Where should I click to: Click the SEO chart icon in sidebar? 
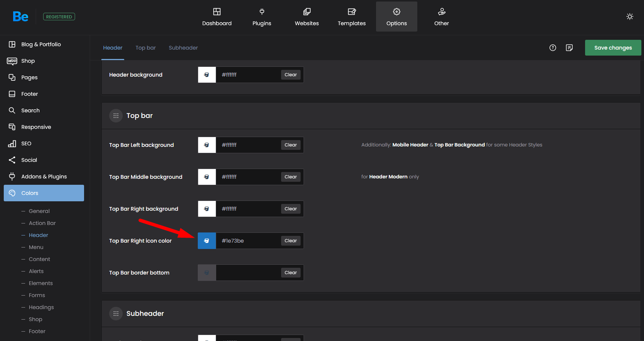pos(12,143)
